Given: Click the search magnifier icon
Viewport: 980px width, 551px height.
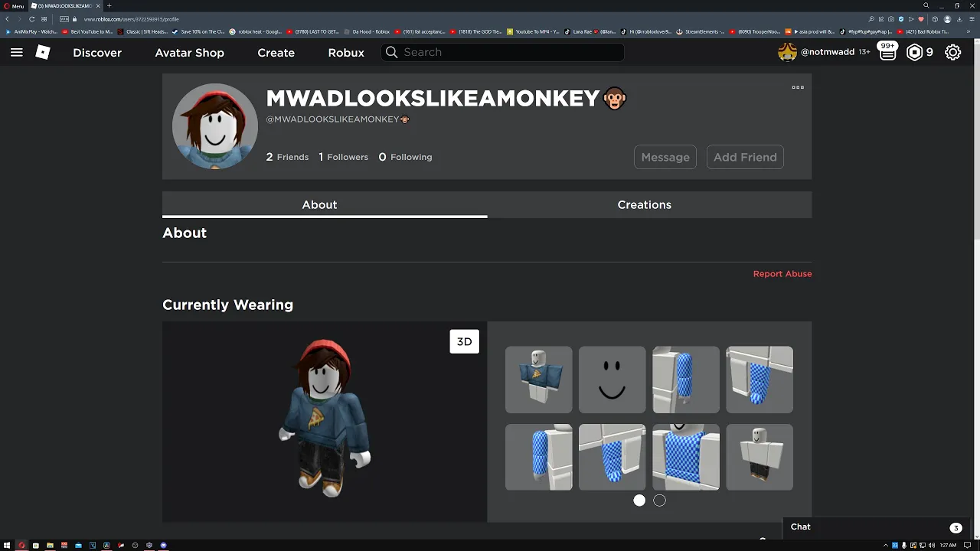Looking at the screenshot, I should coord(391,52).
